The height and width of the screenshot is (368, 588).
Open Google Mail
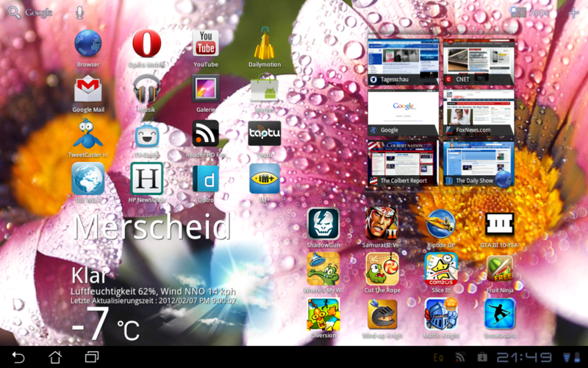pyautogui.click(x=87, y=90)
